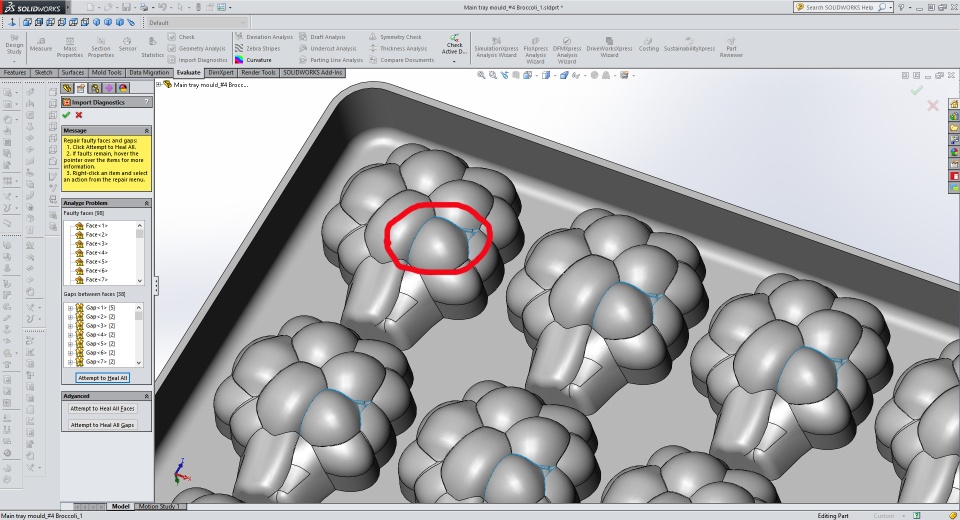Screen dimensions: 960x520
Task: Switch to the DimXpert tab
Action: (x=220, y=72)
